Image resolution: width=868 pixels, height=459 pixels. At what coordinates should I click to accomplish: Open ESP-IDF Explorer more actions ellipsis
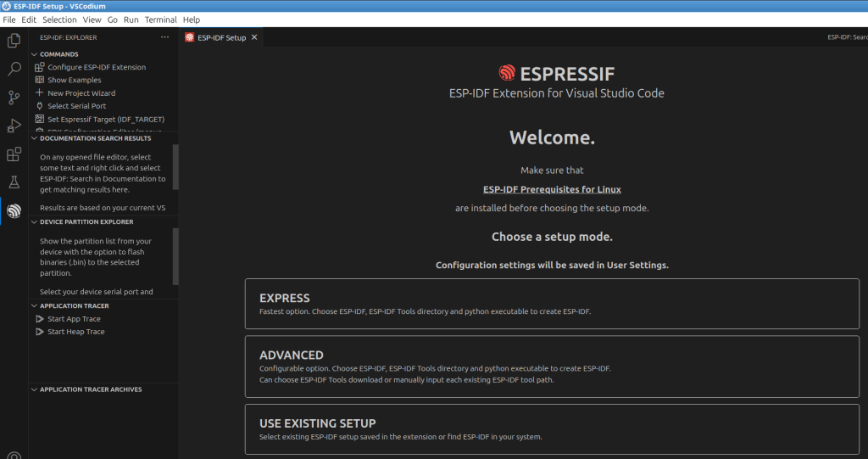point(164,37)
